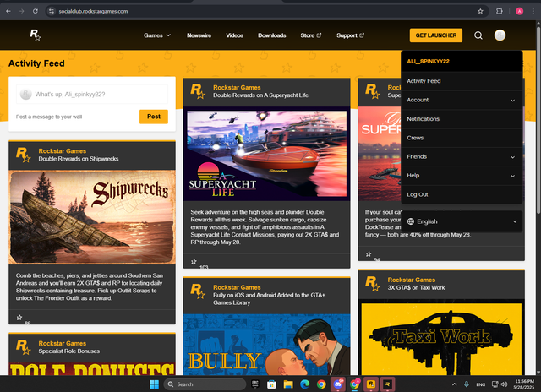
Task: Open Crews in user menu
Action: (x=462, y=138)
